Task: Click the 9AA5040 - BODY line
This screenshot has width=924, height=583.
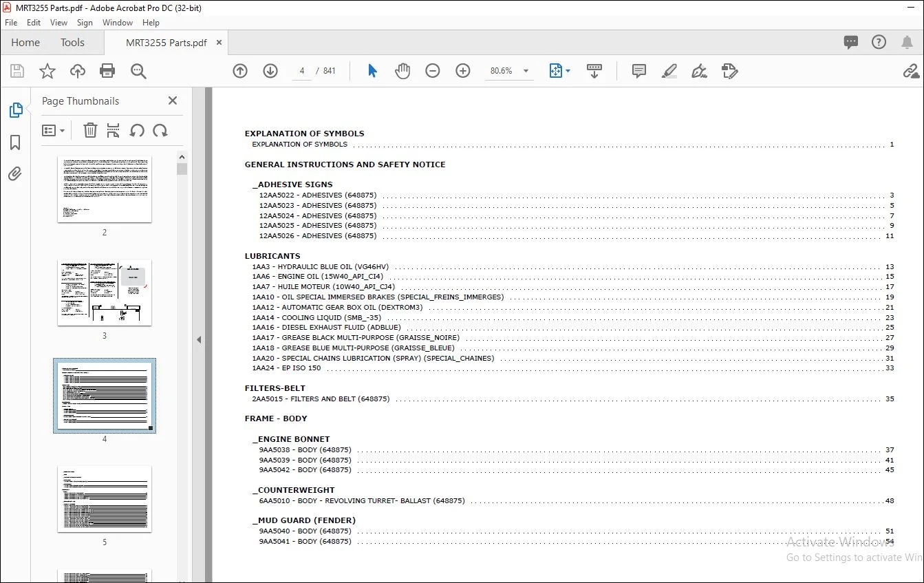Action: (x=577, y=531)
